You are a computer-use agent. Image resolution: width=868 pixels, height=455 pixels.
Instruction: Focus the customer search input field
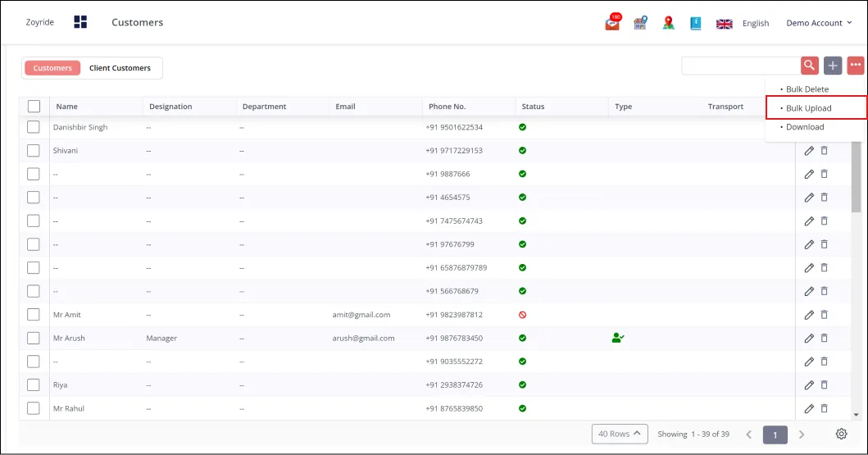(x=741, y=66)
